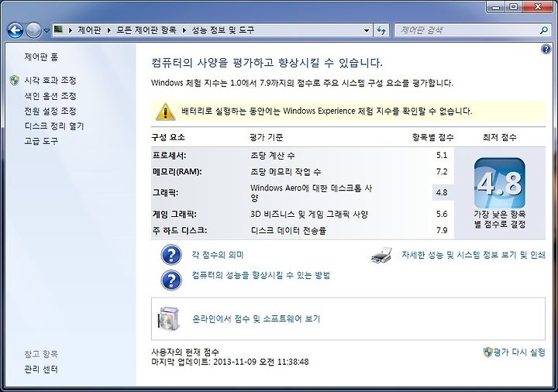The height and width of the screenshot is (392, 558).
Task: Focus the 제어판 검색 search box
Action: coord(467,30)
